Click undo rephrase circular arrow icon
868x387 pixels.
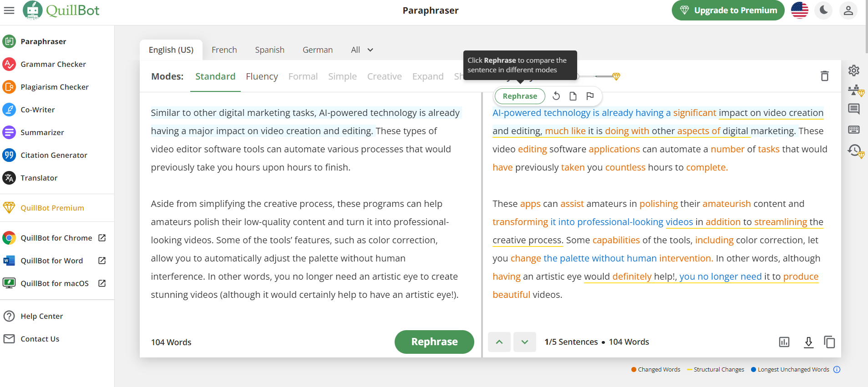pyautogui.click(x=556, y=96)
